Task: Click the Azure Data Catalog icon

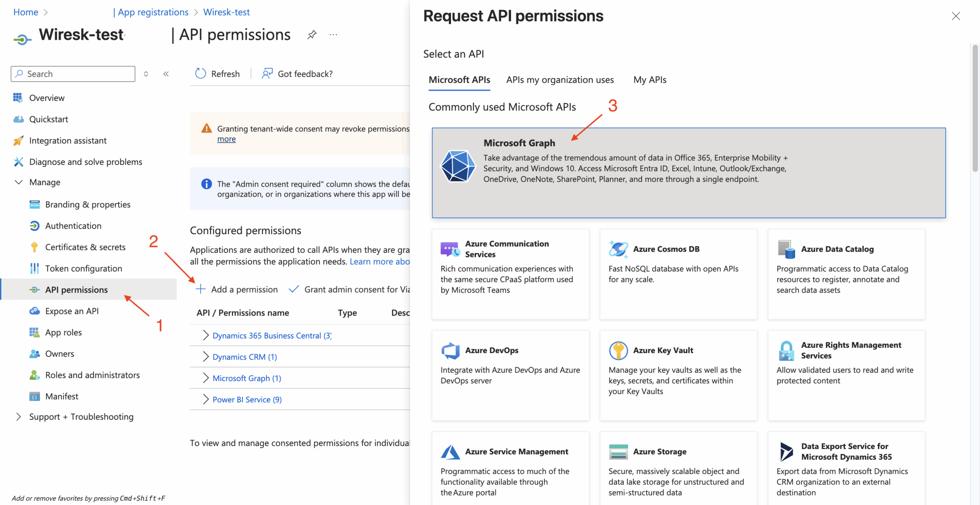Action: (x=786, y=249)
